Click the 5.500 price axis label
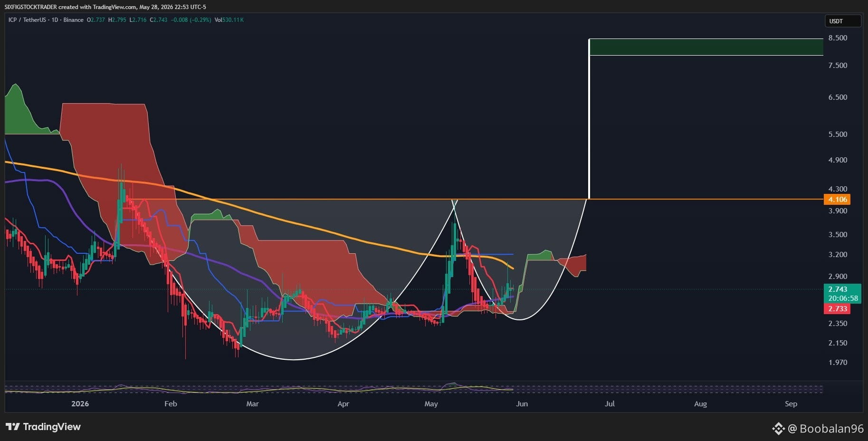This screenshot has height=441, width=868. [x=838, y=134]
